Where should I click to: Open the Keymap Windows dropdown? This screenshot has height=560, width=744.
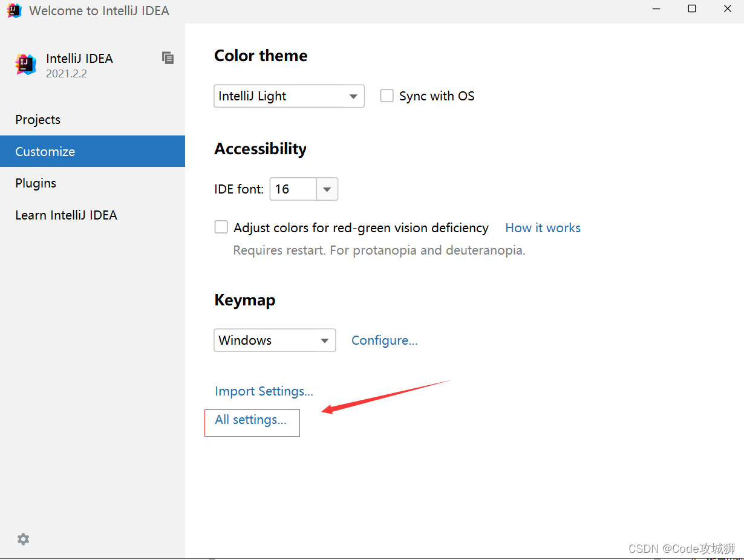click(x=275, y=340)
